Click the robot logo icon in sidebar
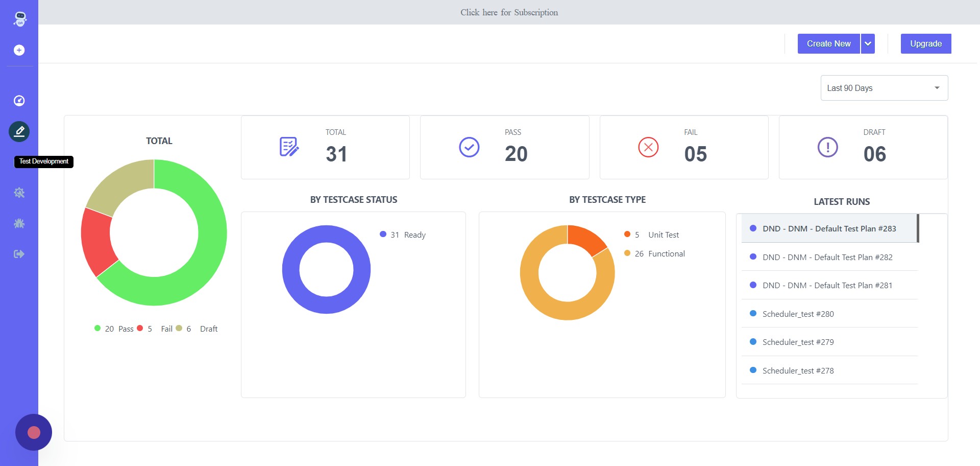The width and height of the screenshot is (980, 466). coord(19,19)
